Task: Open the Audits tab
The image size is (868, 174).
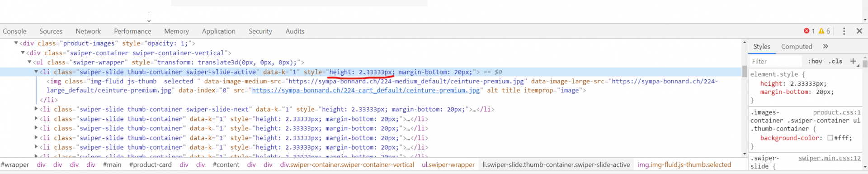Action: pos(295,31)
